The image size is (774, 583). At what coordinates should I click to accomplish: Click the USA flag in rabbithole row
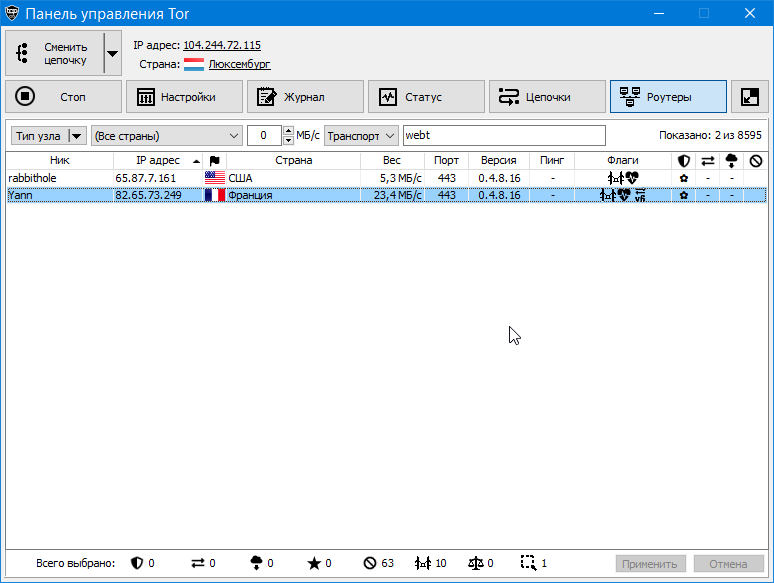point(215,178)
